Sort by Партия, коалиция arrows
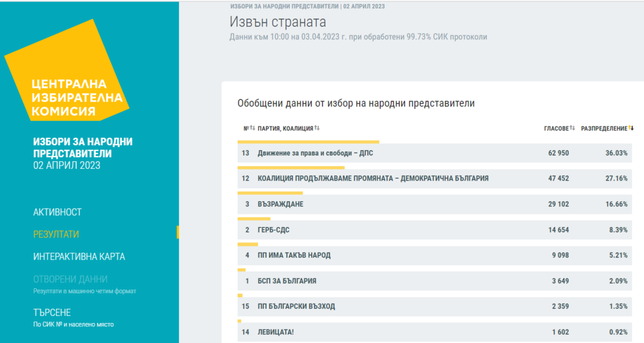The width and height of the screenshot is (644, 343). click(317, 128)
